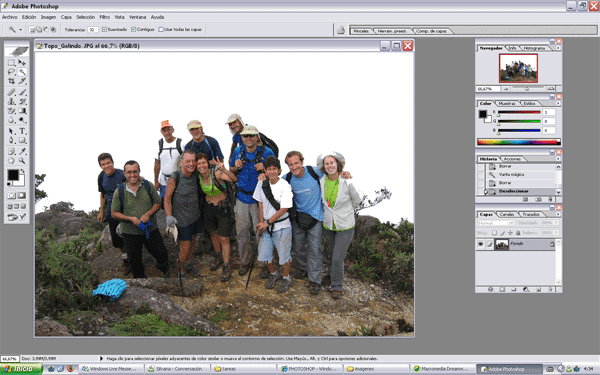Choose the Clone Stamp tool
This screenshot has height=375, width=600.
11,101
